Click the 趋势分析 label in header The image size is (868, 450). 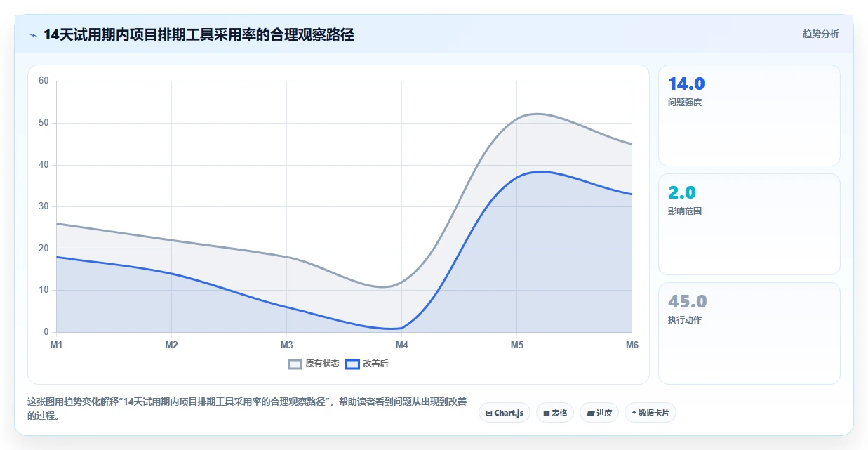(820, 34)
